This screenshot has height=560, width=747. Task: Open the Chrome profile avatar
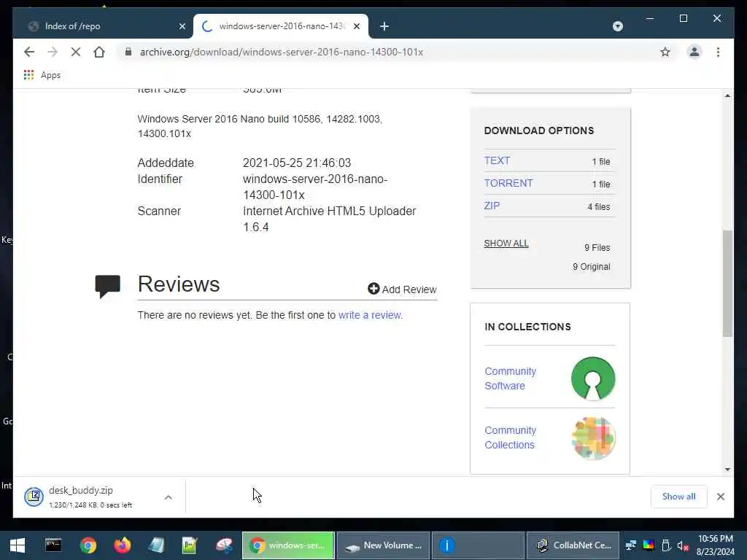tap(694, 52)
